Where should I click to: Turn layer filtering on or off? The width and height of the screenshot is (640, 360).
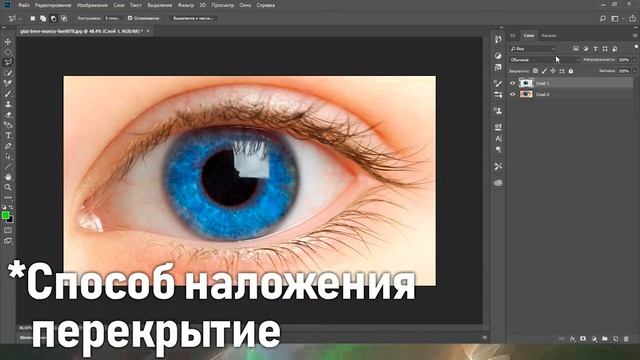(x=636, y=47)
